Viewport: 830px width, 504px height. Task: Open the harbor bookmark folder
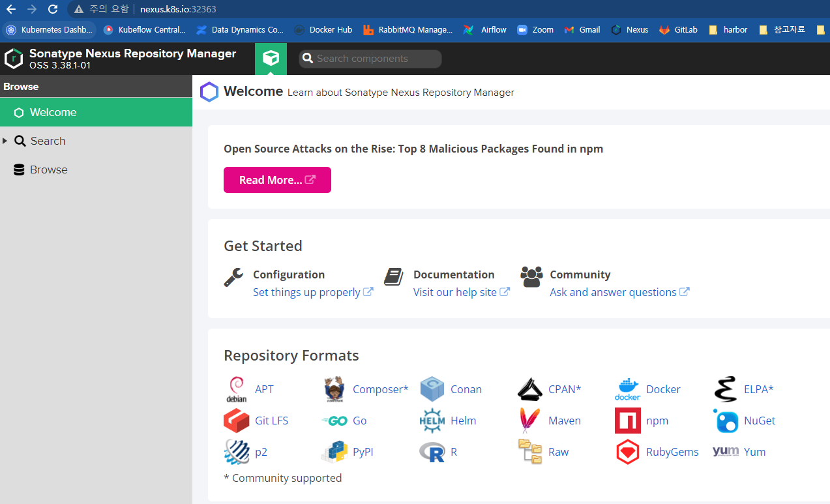tap(728, 29)
